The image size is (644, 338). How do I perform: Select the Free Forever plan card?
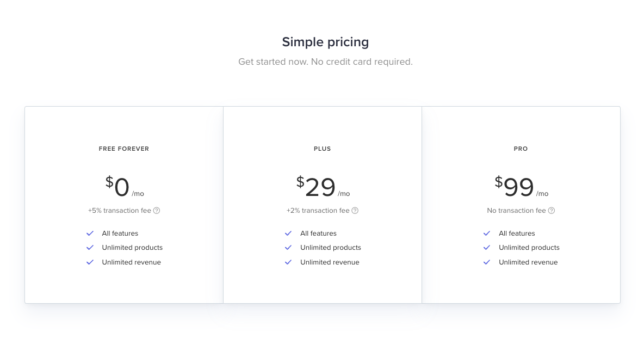tap(123, 204)
